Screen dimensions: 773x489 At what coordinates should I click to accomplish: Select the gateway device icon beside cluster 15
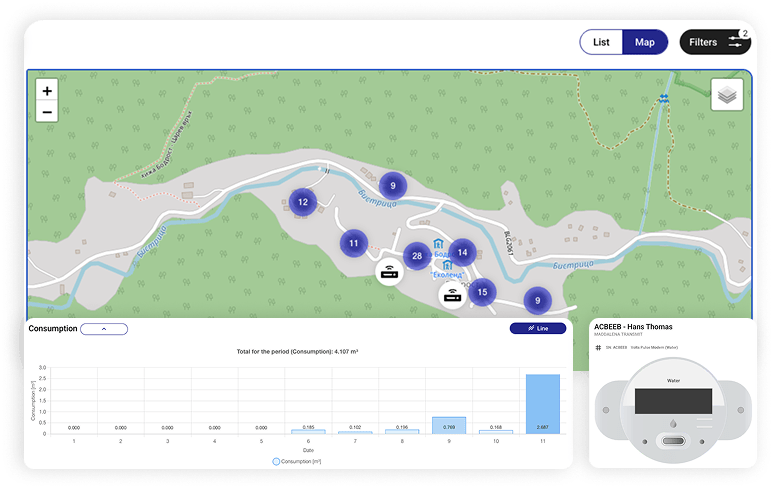(452, 295)
